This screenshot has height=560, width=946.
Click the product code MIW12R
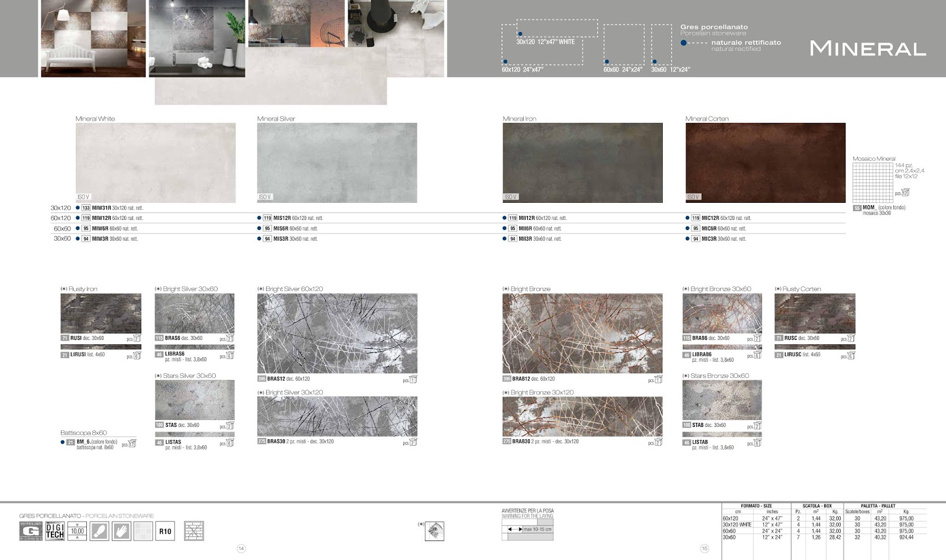101,218
